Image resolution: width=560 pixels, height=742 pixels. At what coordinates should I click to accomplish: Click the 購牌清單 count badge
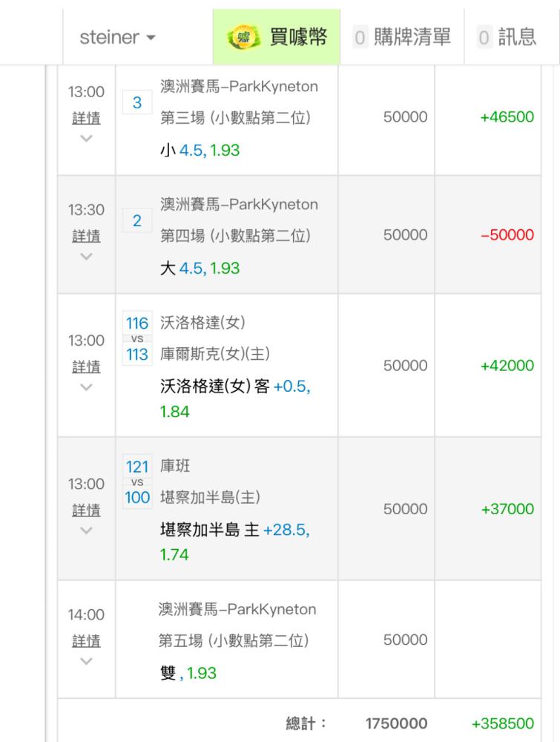point(360,37)
